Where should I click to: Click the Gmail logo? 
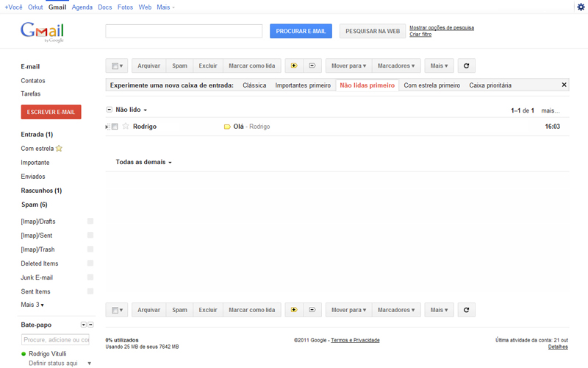pos(42,32)
